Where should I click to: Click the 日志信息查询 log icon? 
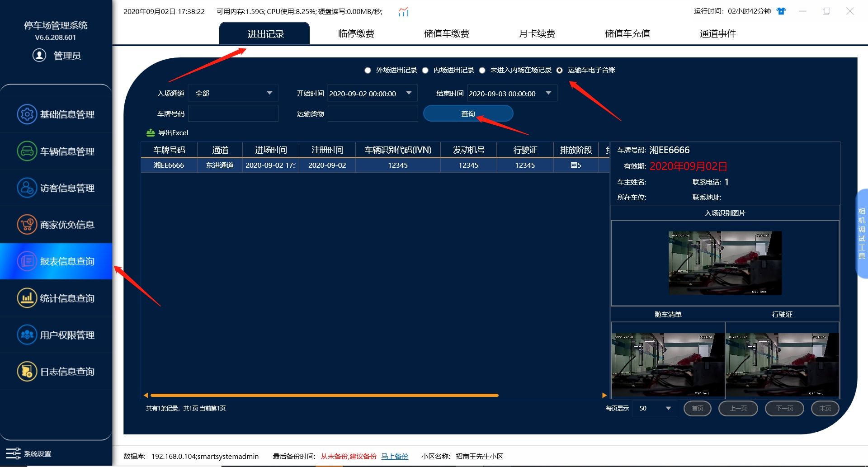click(x=27, y=371)
